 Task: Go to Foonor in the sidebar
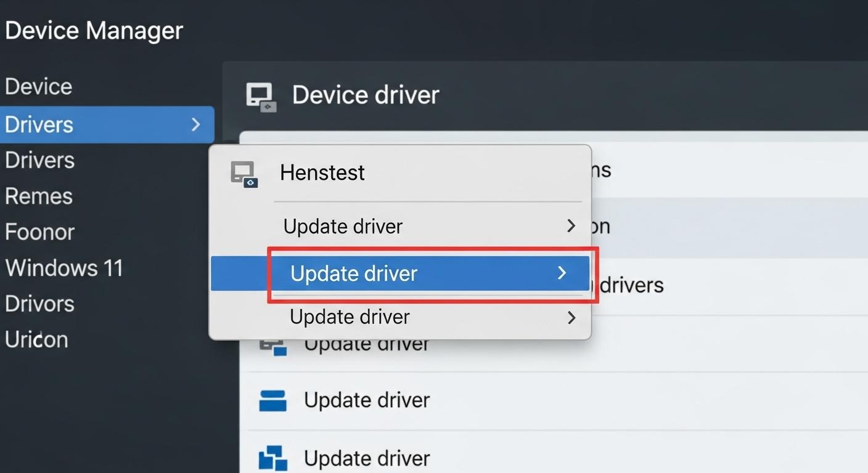[x=39, y=232]
